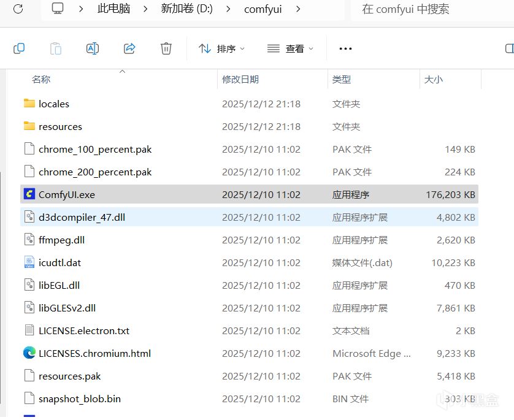Select ComfyUI.exe file name
This screenshot has height=420, width=514.
coord(67,194)
